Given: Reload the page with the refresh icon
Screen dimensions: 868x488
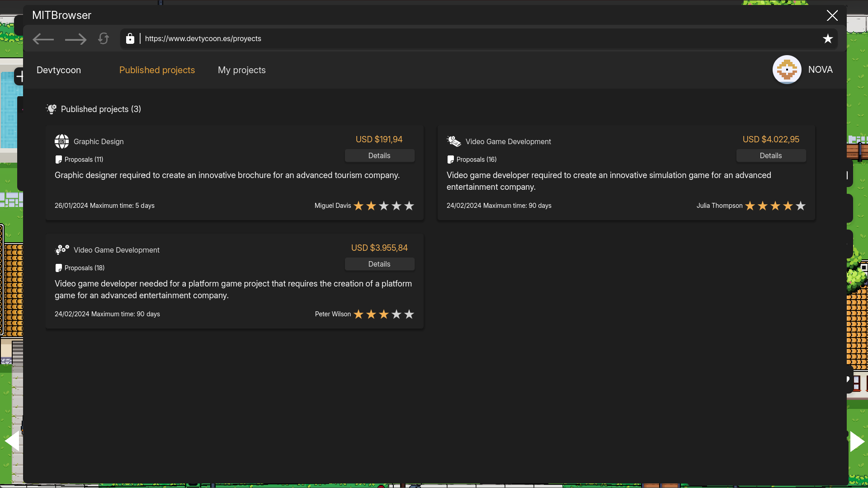Looking at the screenshot, I should 104,39.
